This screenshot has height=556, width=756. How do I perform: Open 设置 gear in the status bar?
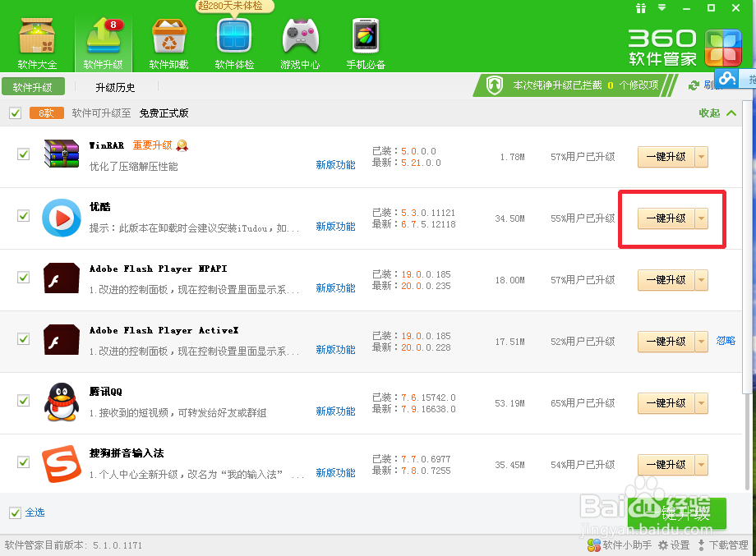(x=674, y=545)
